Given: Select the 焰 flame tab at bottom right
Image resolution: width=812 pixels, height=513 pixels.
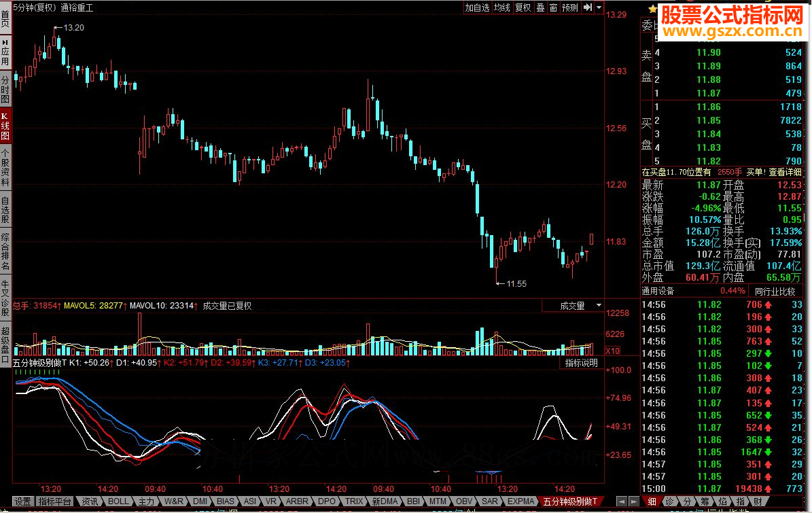Looking at the screenshot, I should pos(722,501).
